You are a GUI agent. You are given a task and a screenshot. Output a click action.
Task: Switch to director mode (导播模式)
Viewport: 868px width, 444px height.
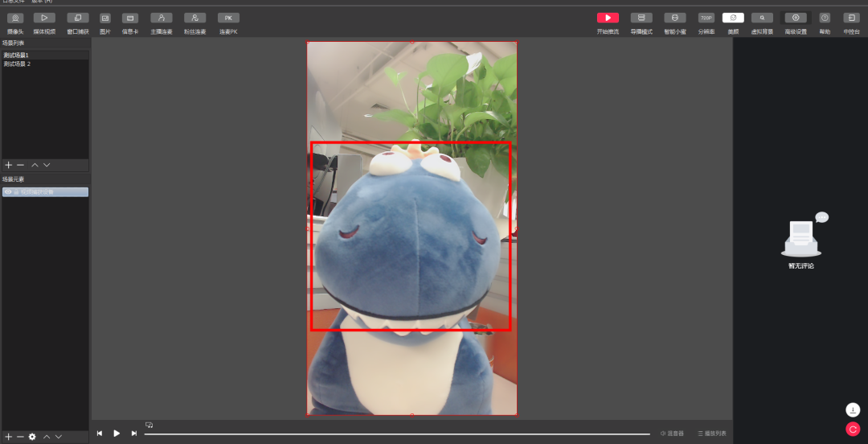[641, 23]
